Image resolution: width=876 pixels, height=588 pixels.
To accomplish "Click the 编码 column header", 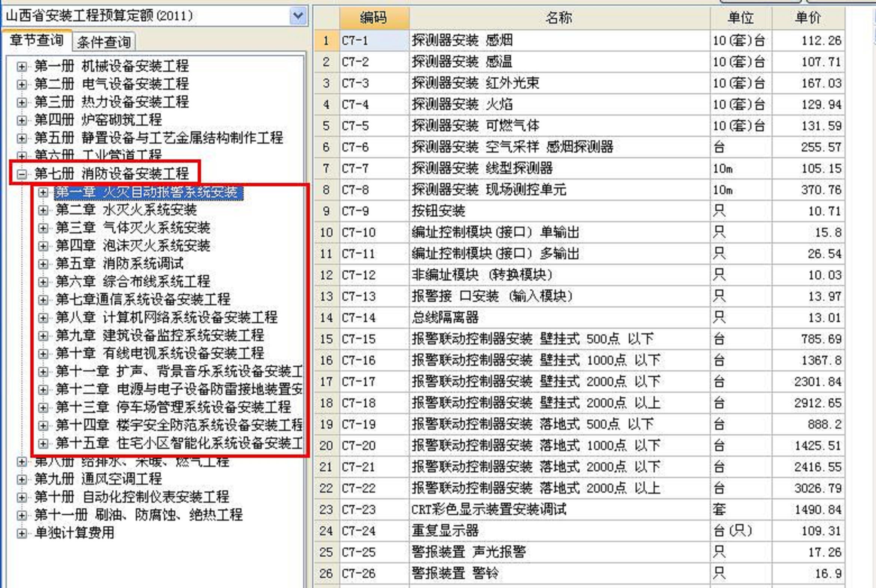I will 374,18.
